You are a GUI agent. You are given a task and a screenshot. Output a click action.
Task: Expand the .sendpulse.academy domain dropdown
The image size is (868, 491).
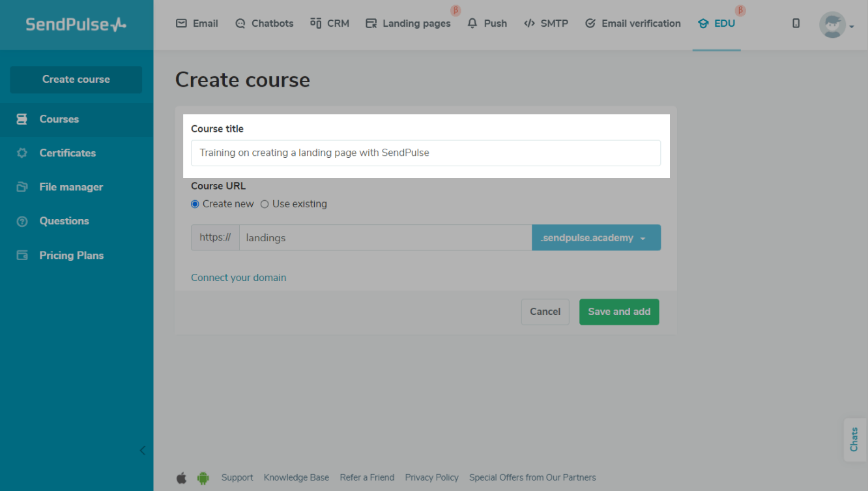(596, 238)
